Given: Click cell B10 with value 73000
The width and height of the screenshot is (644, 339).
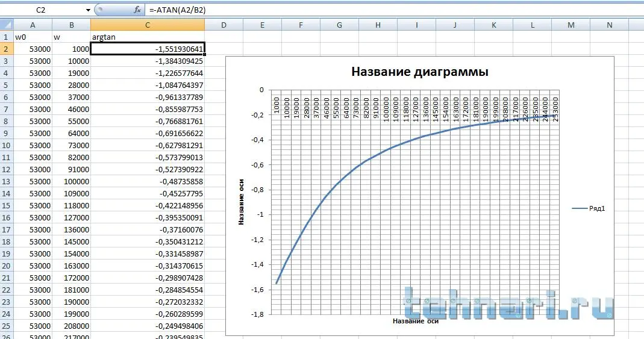Looking at the screenshot, I should point(72,145).
